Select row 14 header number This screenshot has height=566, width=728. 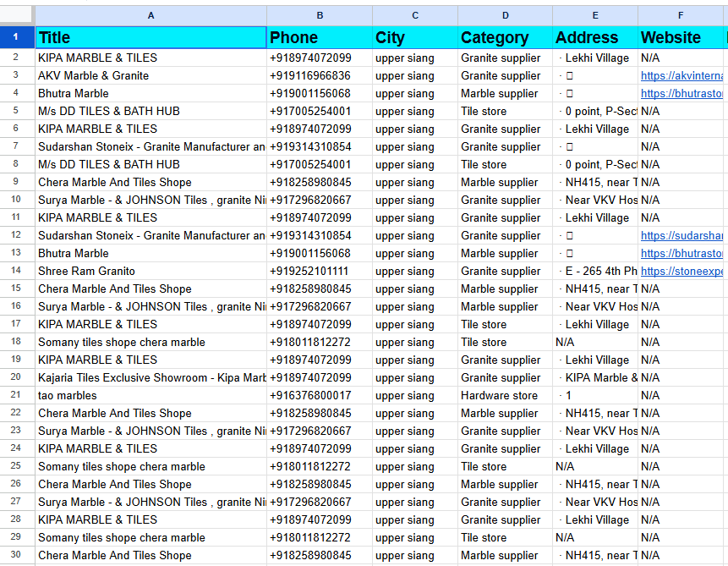pyautogui.click(x=16, y=271)
